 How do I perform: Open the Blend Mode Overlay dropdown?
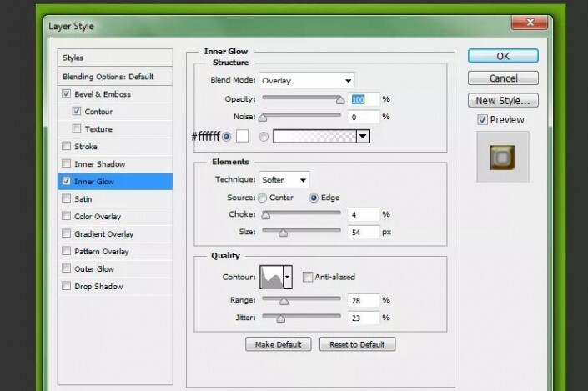pos(306,81)
